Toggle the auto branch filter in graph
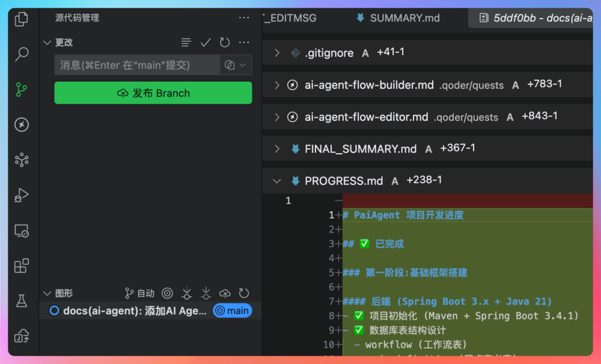Viewport: 601px width, 364px height. point(139,293)
